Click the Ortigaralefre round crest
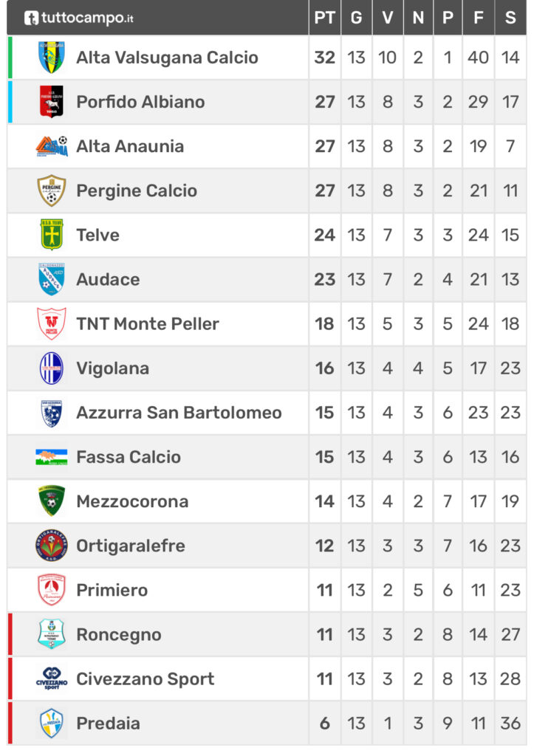The image size is (534, 756). pyautogui.click(x=52, y=546)
